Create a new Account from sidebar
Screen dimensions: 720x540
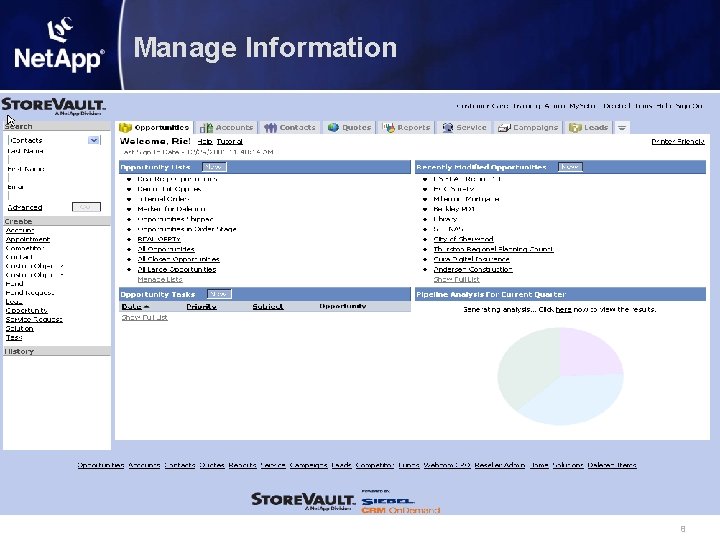click(x=20, y=231)
